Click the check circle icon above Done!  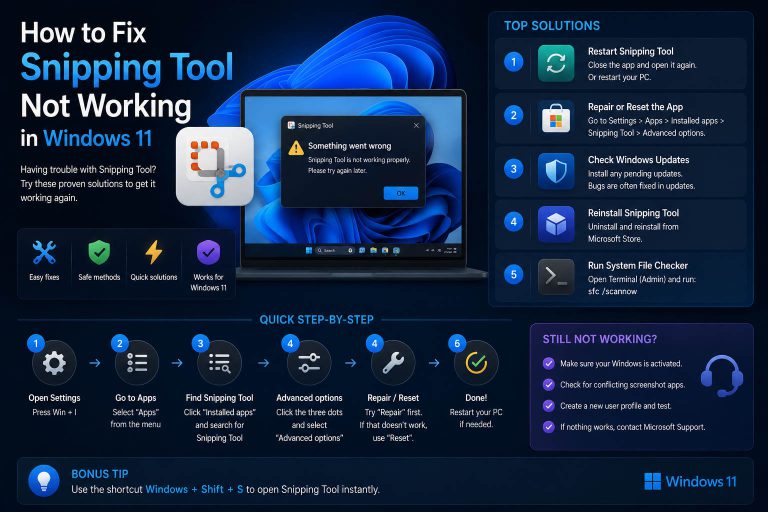click(x=476, y=363)
